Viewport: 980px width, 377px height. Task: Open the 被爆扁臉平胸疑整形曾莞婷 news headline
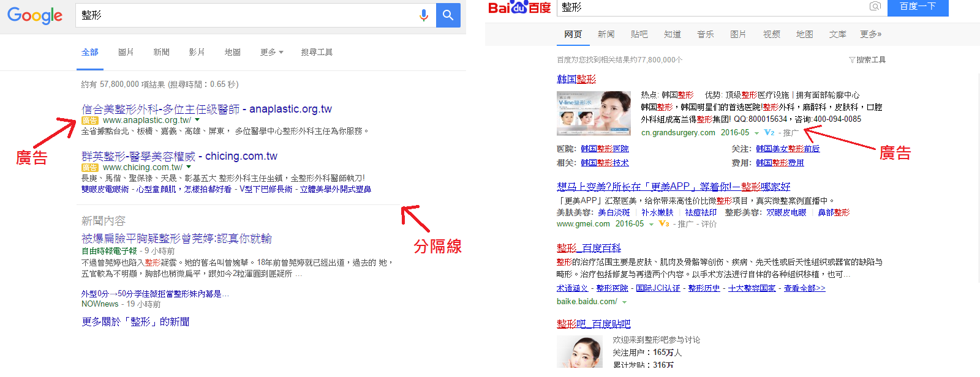click(176, 239)
